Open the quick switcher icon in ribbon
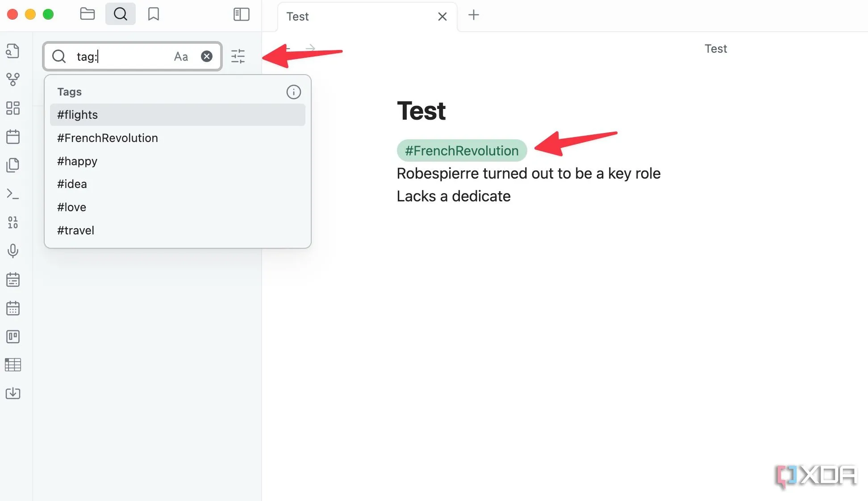Image resolution: width=868 pixels, height=501 pixels. [x=13, y=51]
